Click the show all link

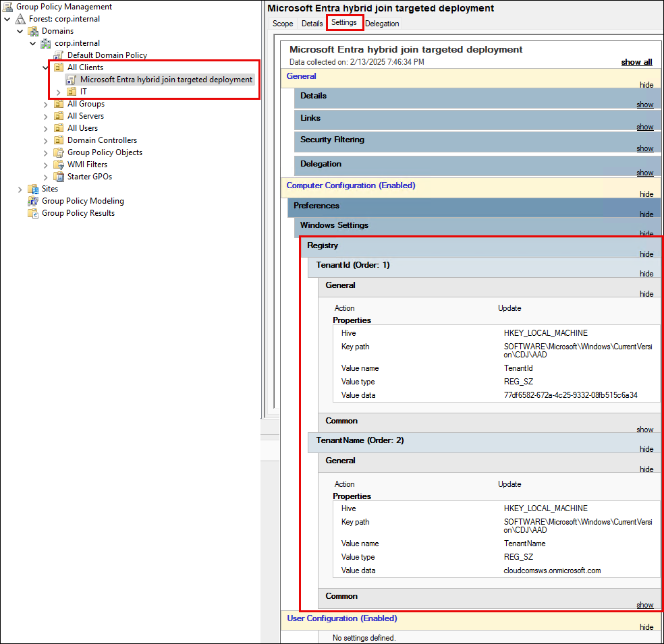coord(636,62)
